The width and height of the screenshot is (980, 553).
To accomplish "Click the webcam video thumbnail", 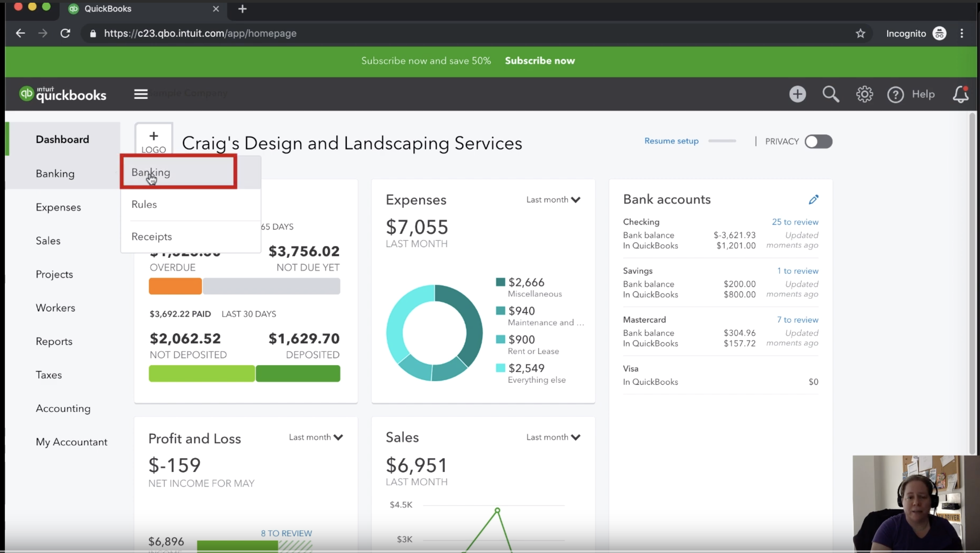I will point(916,504).
